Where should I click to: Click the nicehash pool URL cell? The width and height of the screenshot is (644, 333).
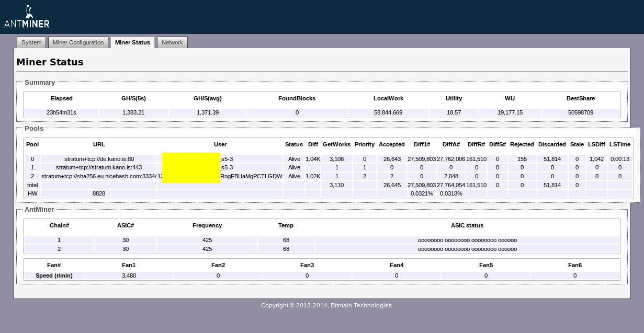pos(99,176)
